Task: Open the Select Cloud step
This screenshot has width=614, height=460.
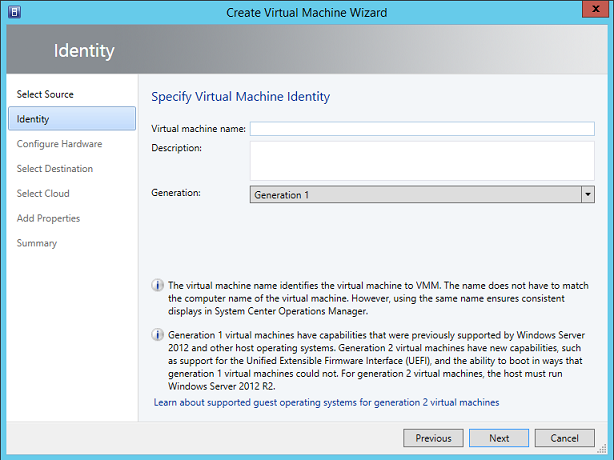Action: coord(43,193)
